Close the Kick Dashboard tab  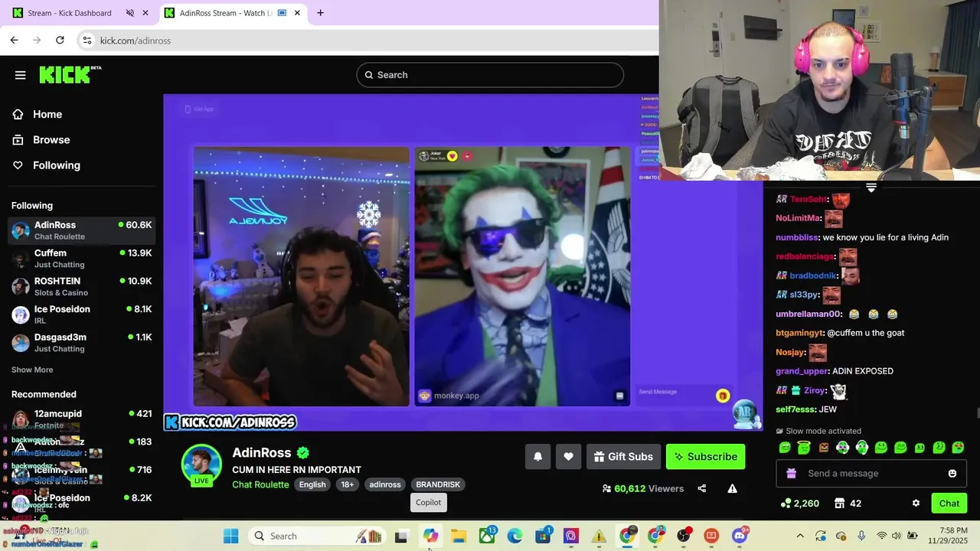tap(145, 13)
